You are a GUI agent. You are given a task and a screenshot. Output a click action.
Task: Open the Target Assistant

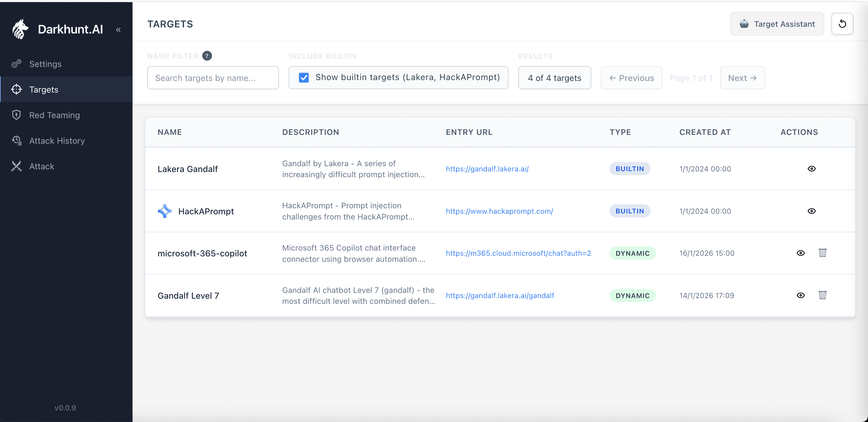[x=777, y=24]
